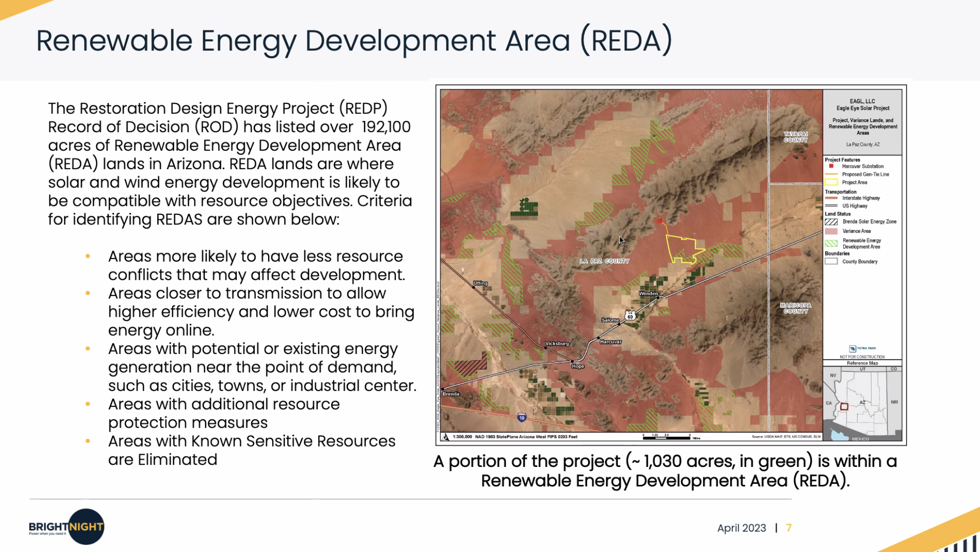
Task: Click the slide title 'Renewable Energy Development Area (REDA)'
Action: [354, 40]
